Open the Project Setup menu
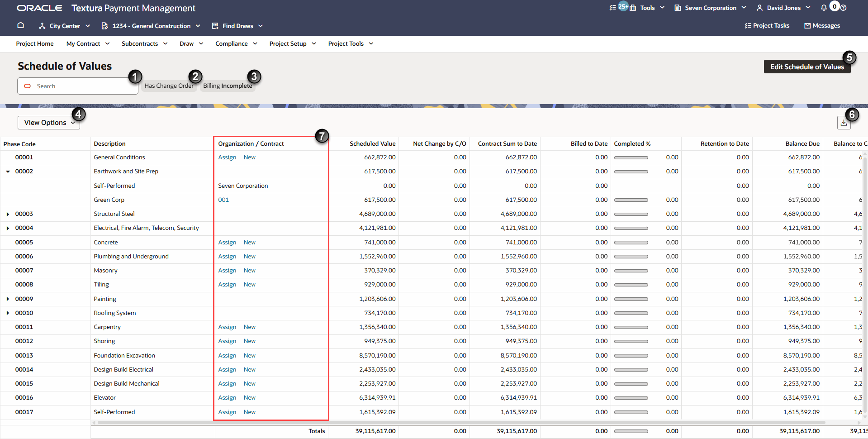 [x=293, y=44]
